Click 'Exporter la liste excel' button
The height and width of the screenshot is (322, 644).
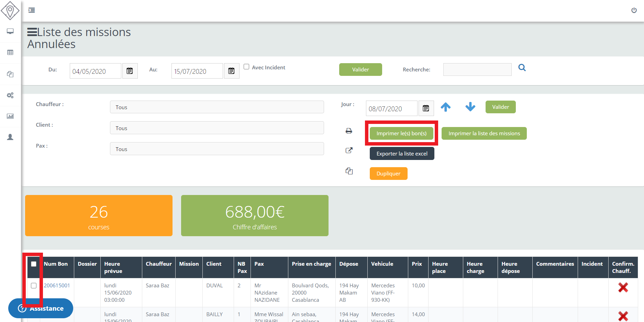[x=402, y=154]
